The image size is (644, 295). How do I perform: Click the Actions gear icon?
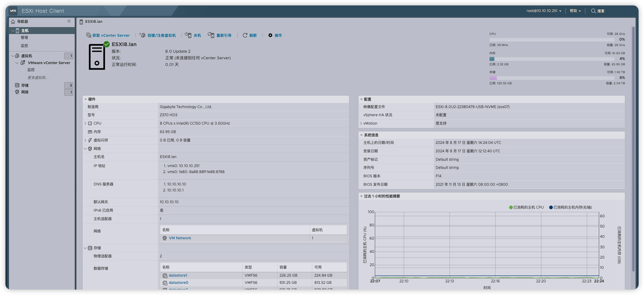270,35
